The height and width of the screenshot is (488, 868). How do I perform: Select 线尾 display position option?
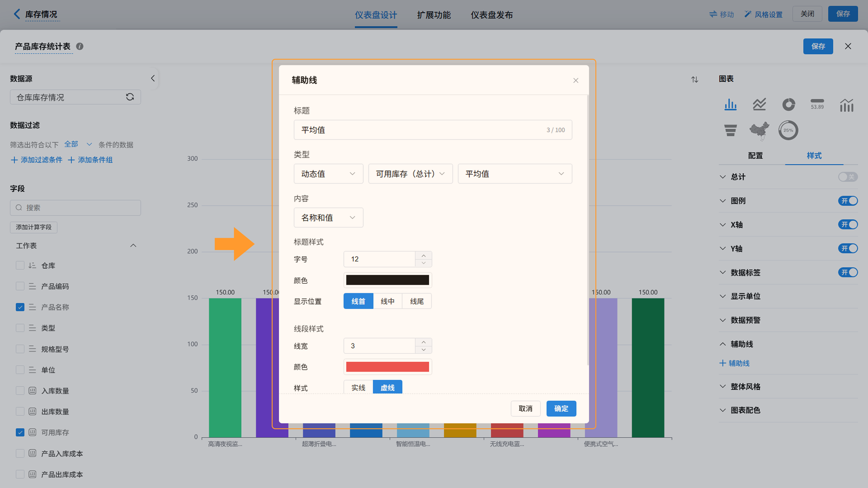(x=416, y=301)
